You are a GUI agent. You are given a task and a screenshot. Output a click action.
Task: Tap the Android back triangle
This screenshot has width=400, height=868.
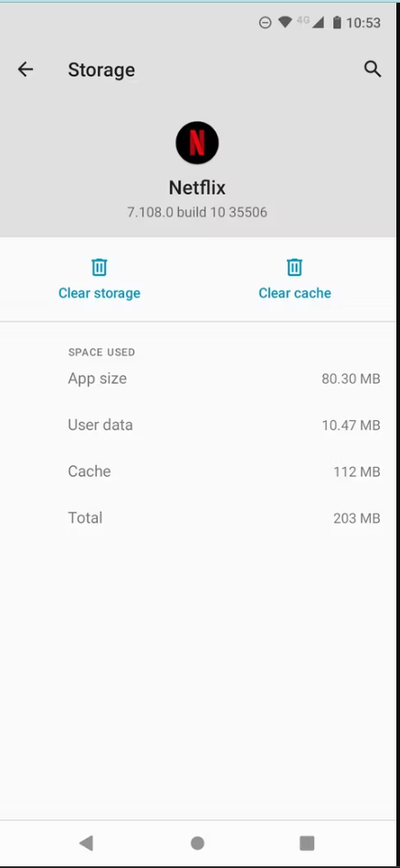pyautogui.click(x=87, y=843)
